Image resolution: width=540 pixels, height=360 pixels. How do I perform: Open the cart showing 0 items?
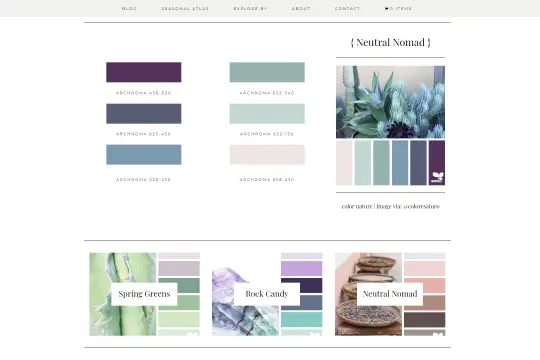pos(398,8)
